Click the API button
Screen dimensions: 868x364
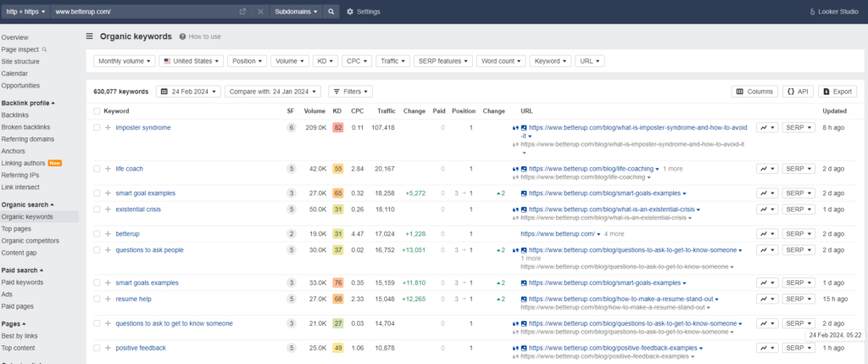[798, 92]
